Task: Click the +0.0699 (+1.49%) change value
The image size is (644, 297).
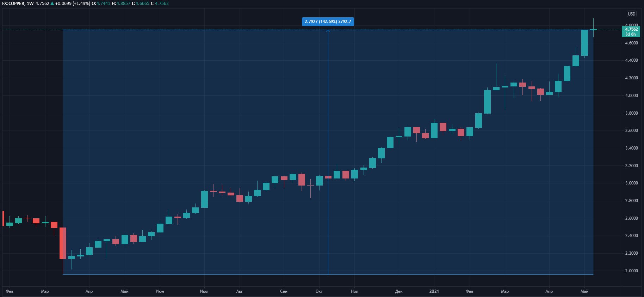Action: click(73, 3)
